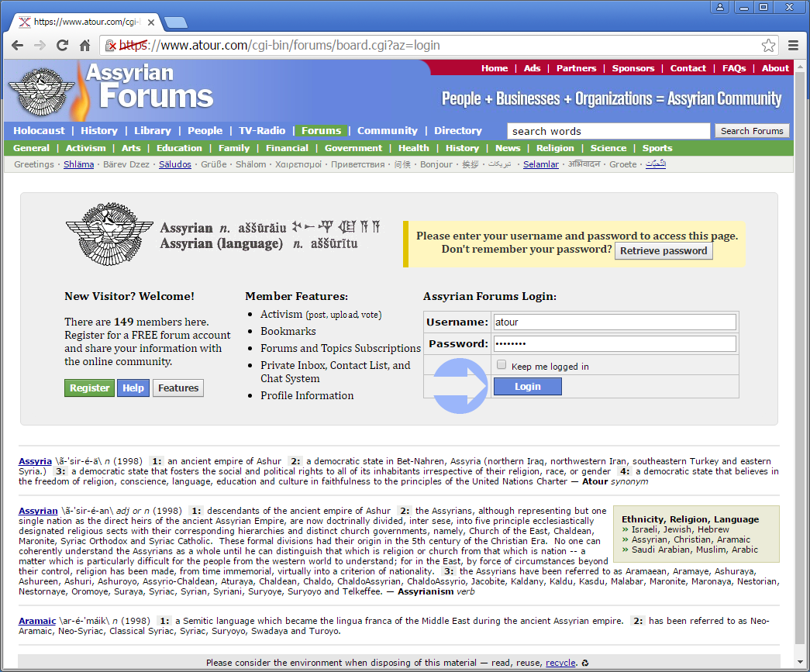The image size is (810, 672).
Task: Select TV-Radio in the navigation bar
Action: (262, 131)
